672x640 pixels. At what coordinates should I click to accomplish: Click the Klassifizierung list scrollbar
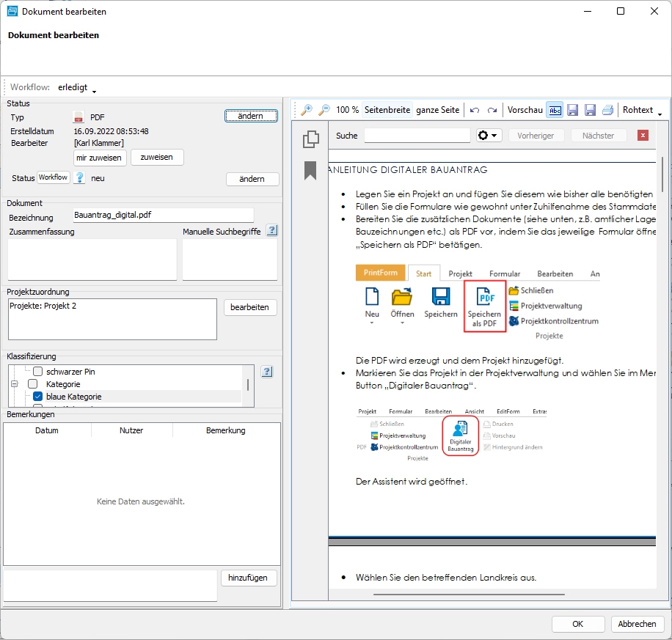[248, 386]
